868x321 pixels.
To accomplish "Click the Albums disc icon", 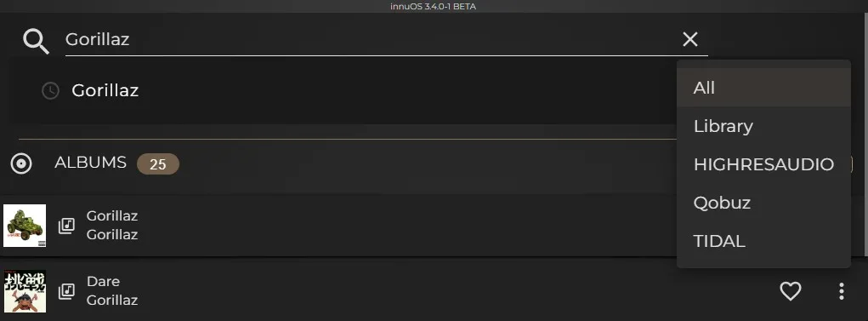I will click(21, 163).
